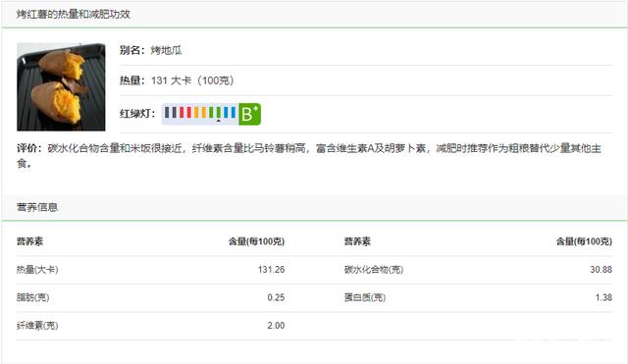Click the alias value 烤地瓜

pos(166,50)
